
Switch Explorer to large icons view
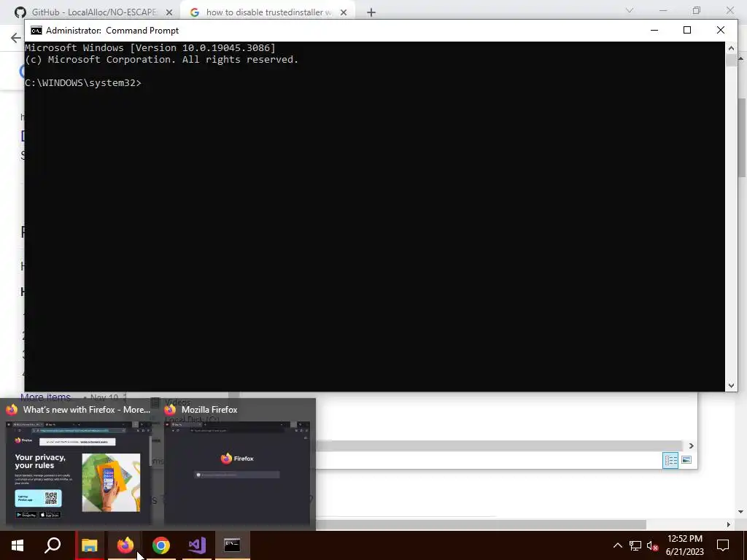[686, 460]
